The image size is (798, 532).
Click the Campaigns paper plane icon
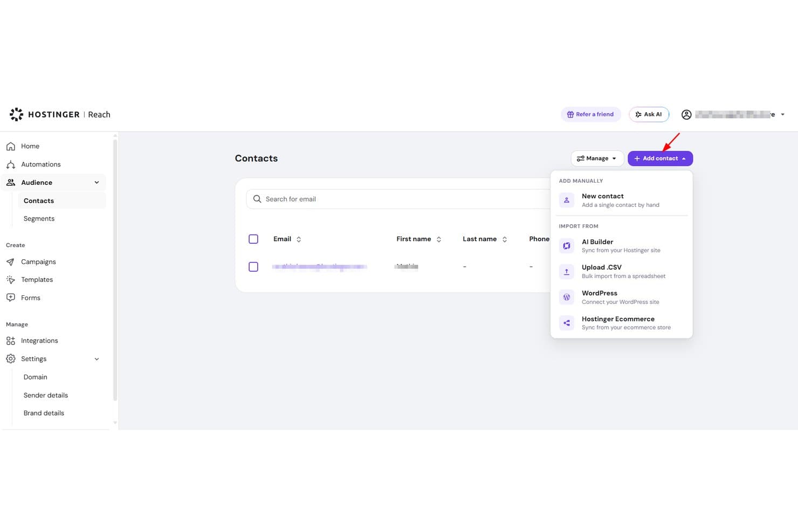pyautogui.click(x=11, y=262)
